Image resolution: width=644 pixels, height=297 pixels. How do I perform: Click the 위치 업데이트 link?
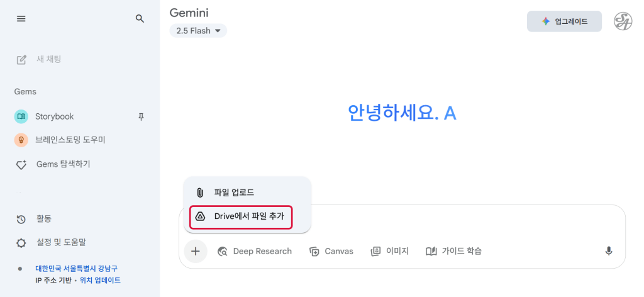pos(100,280)
